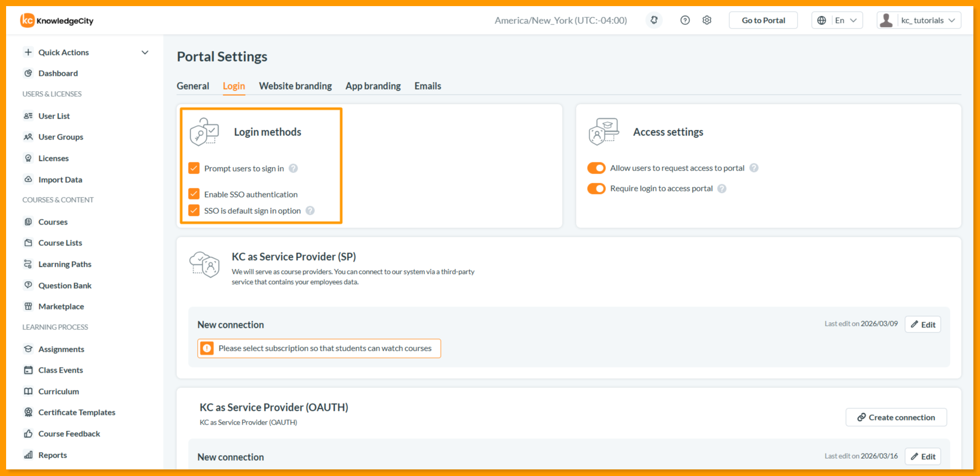The image size is (980, 476).
Task: Open Course Lists in the sidebar
Action: [60, 243]
